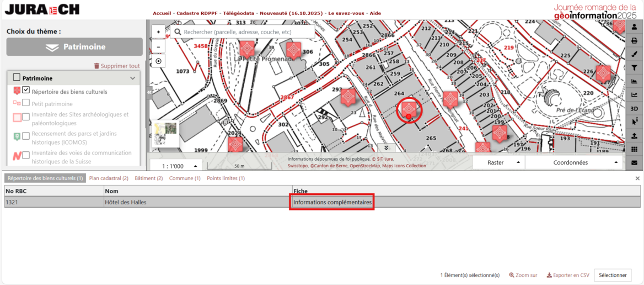Click the geolocation target button

(158, 61)
